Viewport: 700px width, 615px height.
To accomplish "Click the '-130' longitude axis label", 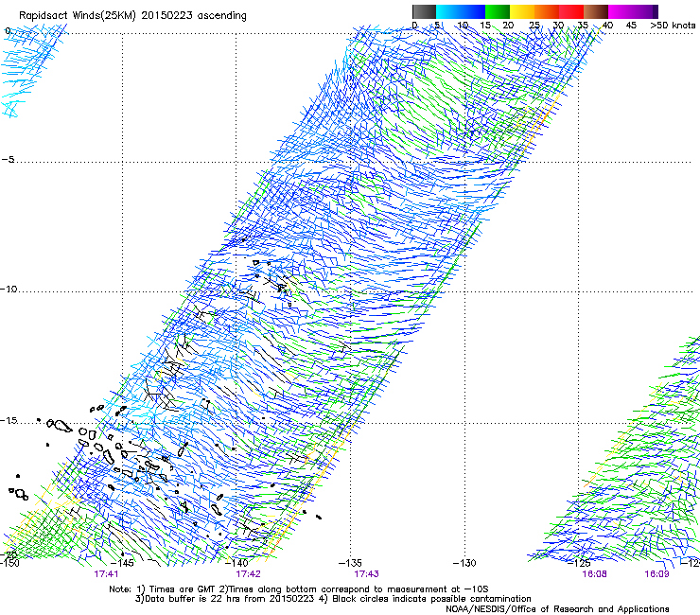I will (464, 563).
